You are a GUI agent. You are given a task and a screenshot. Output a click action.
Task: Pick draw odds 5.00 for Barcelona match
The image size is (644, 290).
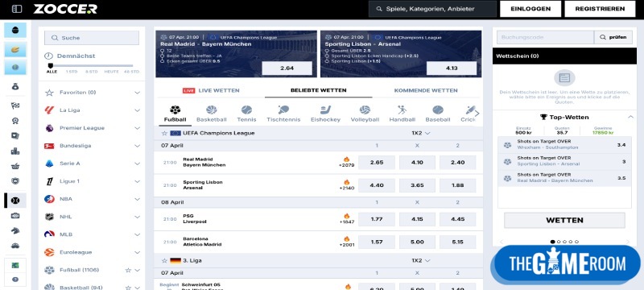pos(417,242)
